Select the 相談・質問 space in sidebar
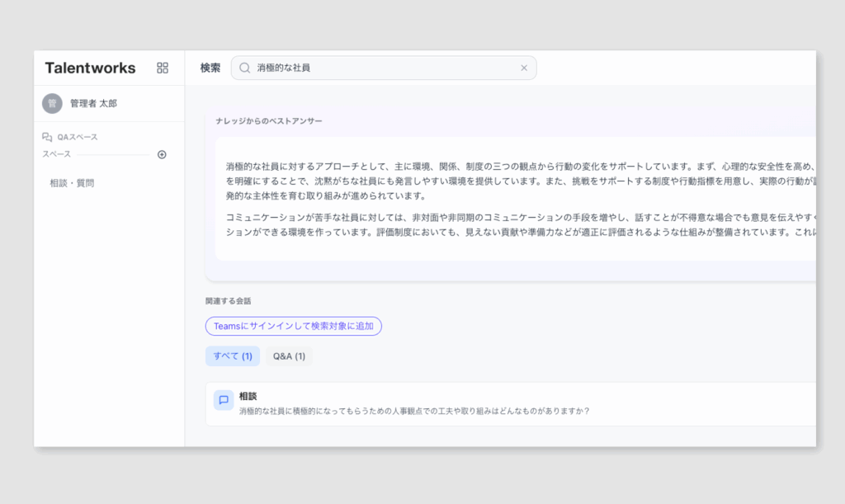Screen dimensions: 845x504 (72, 183)
